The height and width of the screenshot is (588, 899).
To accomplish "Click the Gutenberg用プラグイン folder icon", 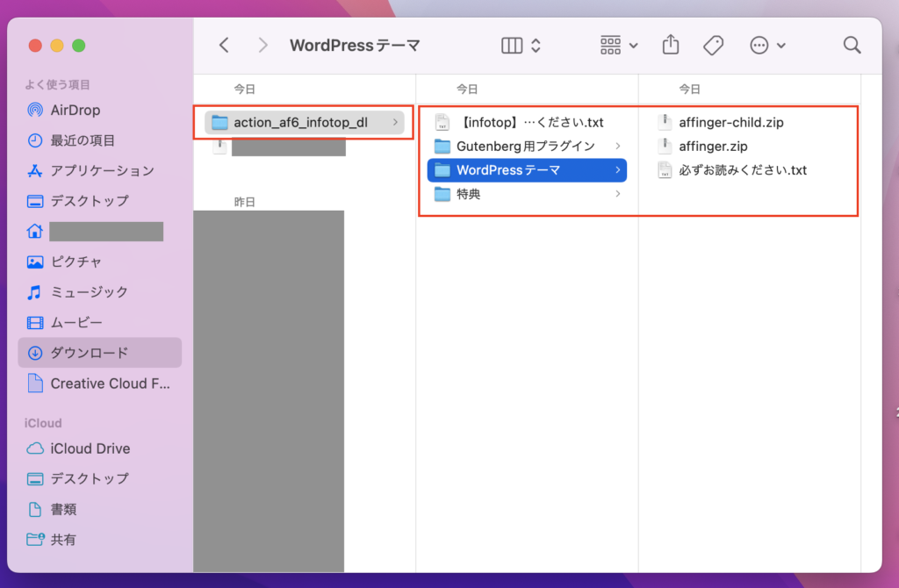I will pos(442,147).
